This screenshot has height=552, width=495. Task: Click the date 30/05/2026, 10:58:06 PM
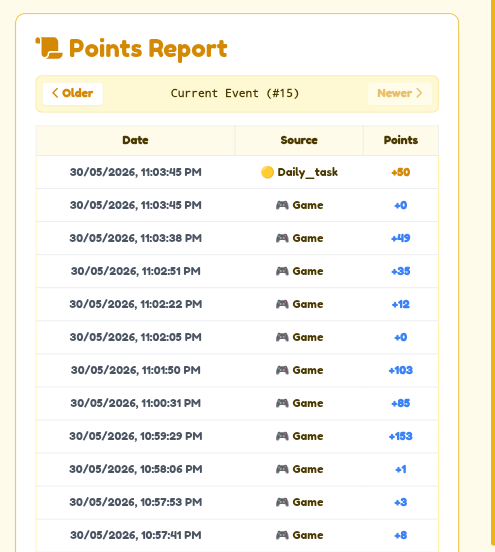[x=136, y=469]
